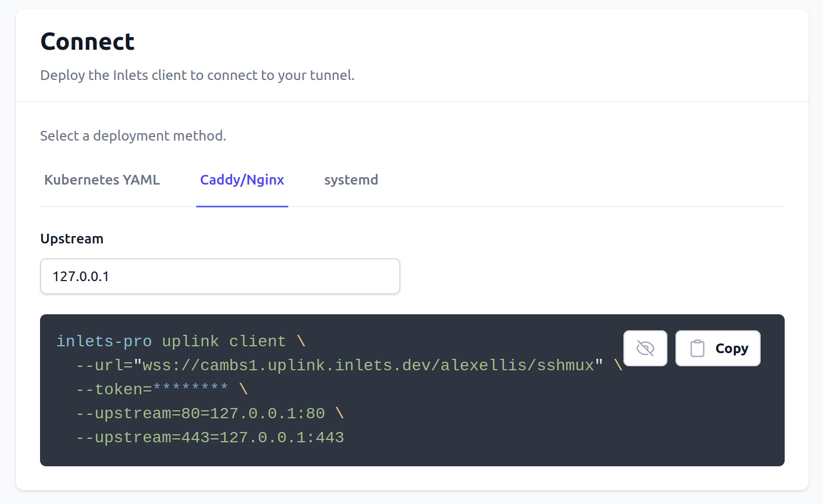Click the --upstream=80=127.0.0.1:80 line

[x=210, y=413]
